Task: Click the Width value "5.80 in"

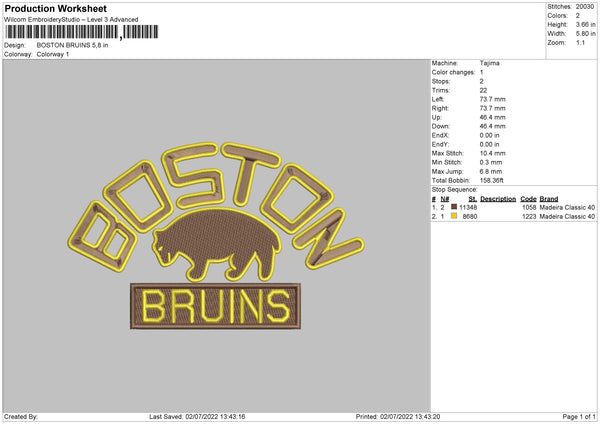Action: click(x=585, y=34)
